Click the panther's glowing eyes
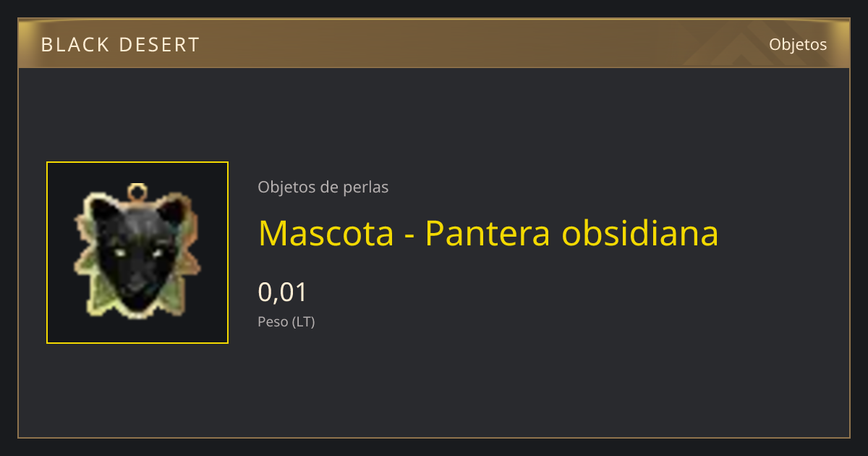The height and width of the screenshot is (456, 868). pos(137,253)
